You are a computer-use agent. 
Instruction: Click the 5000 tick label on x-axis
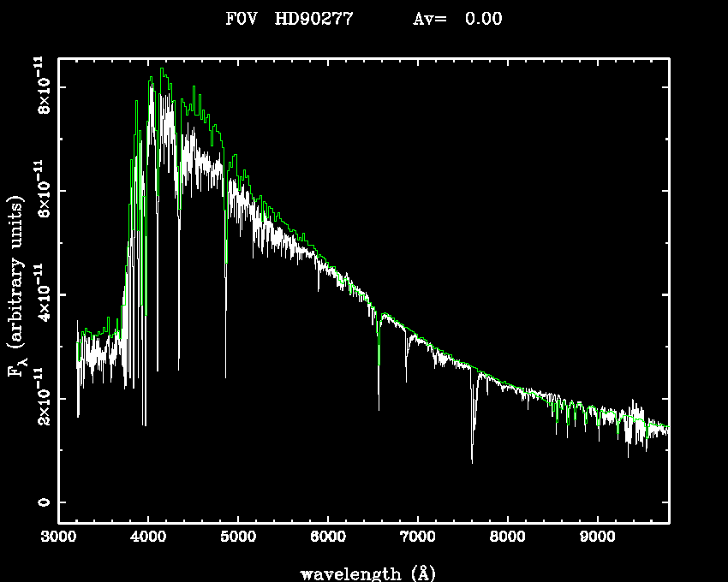click(x=238, y=537)
